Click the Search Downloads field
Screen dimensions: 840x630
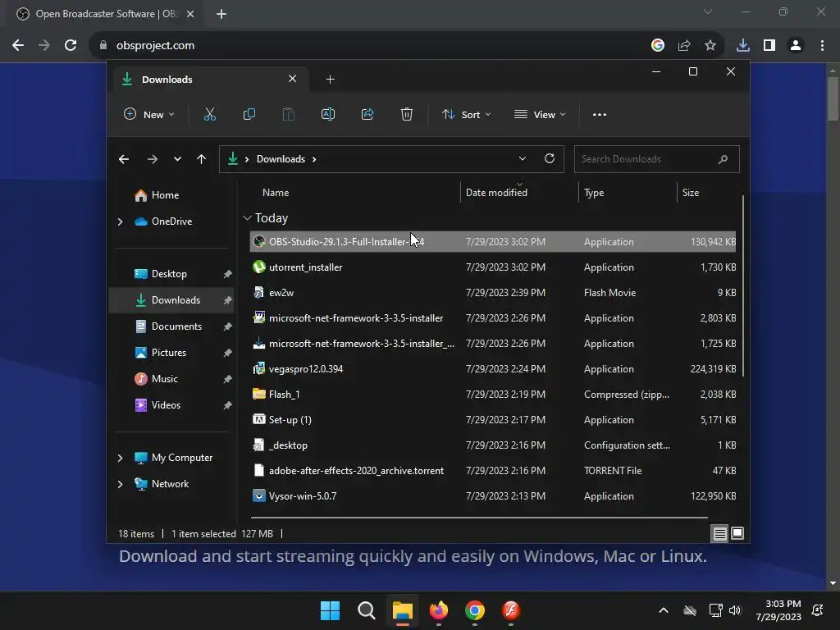[x=646, y=159]
